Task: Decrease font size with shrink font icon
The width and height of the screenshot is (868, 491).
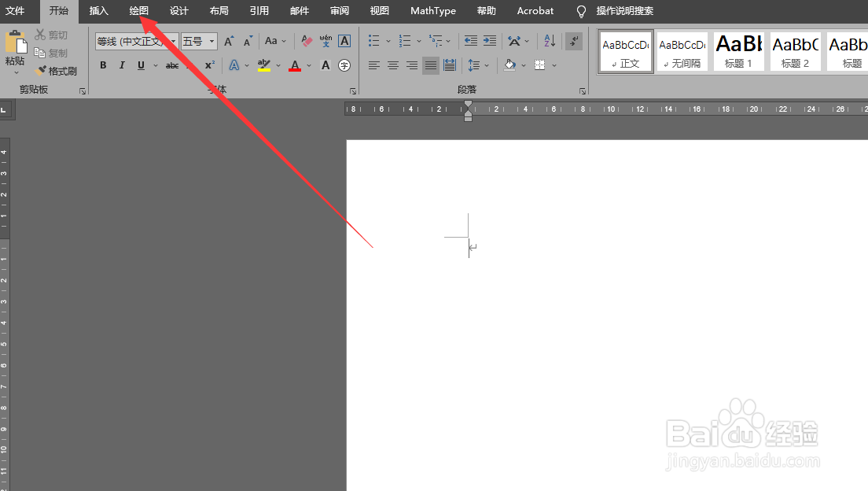Action: pos(248,42)
